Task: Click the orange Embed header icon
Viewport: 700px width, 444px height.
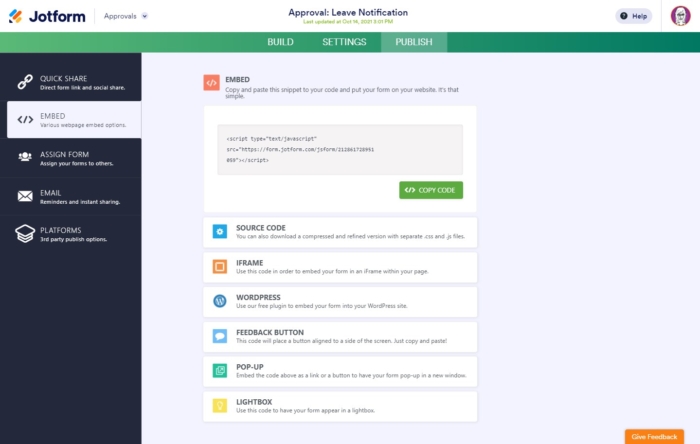Action: [212, 83]
